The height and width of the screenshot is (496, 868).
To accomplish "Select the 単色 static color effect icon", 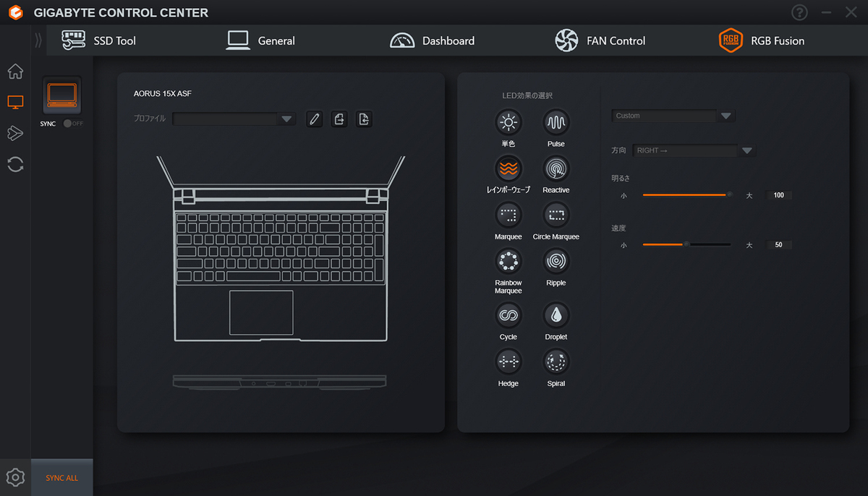I will [x=509, y=122].
